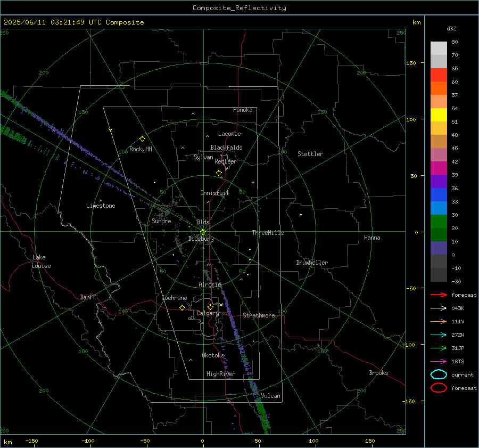Click the yellow diamond marker below RedDeer
Viewport: 479px width, 448px height.
click(219, 173)
